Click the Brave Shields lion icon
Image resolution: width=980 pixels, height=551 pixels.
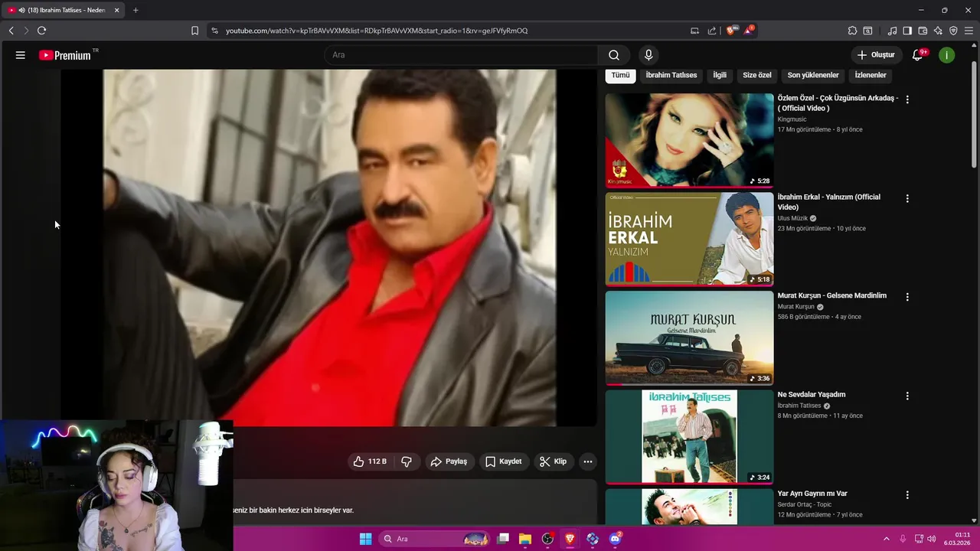click(x=730, y=31)
